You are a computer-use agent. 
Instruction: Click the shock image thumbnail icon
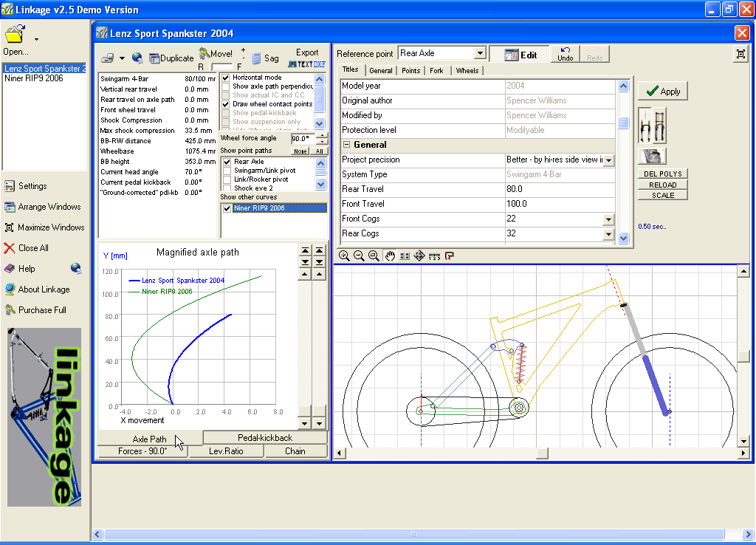[x=653, y=157]
